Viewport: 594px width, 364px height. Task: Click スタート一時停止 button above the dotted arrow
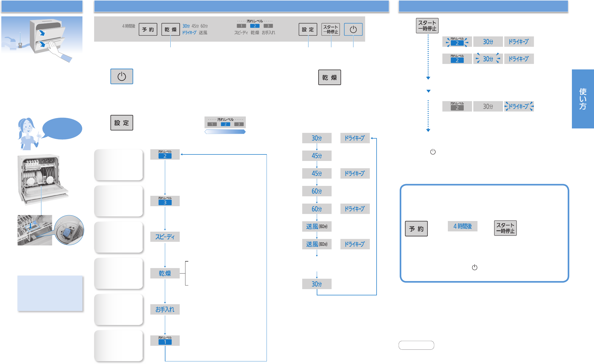click(427, 25)
